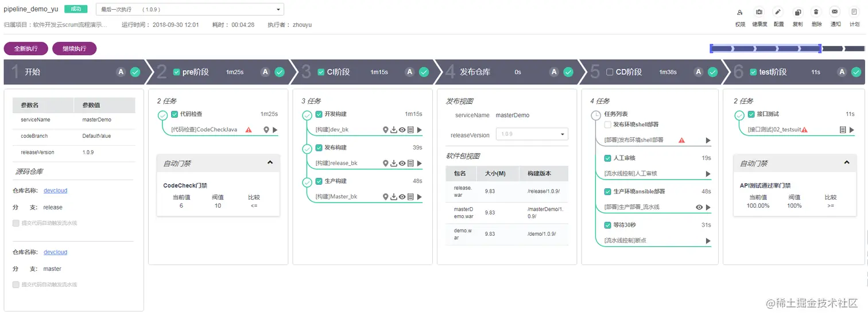Open devcloud link for master branch repository
The width and height of the screenshot is (868, 319).
(55, 252)
